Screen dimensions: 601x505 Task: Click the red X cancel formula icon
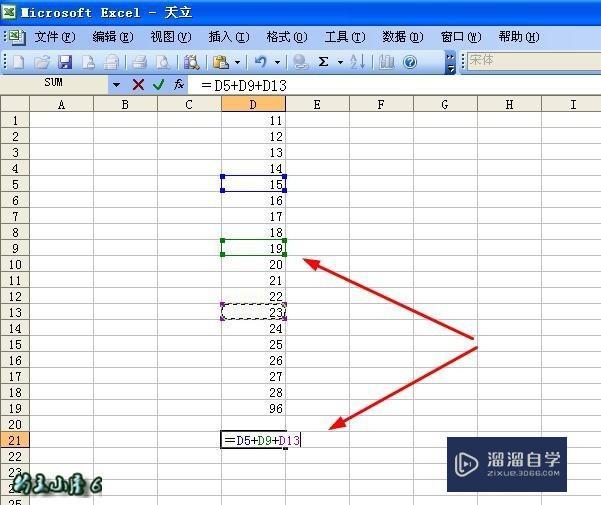pyautogui.click(x=138, y=85)
